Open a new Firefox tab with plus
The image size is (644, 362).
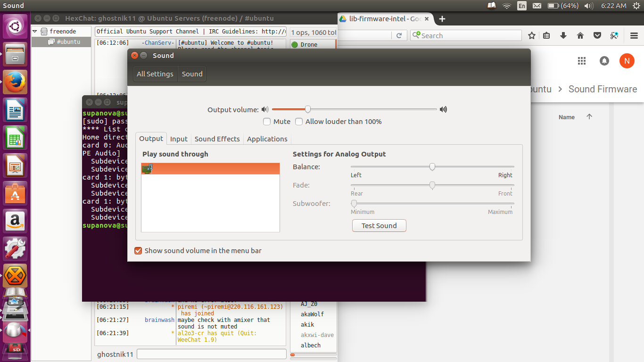pyautogui.click(x=442, y=19)
